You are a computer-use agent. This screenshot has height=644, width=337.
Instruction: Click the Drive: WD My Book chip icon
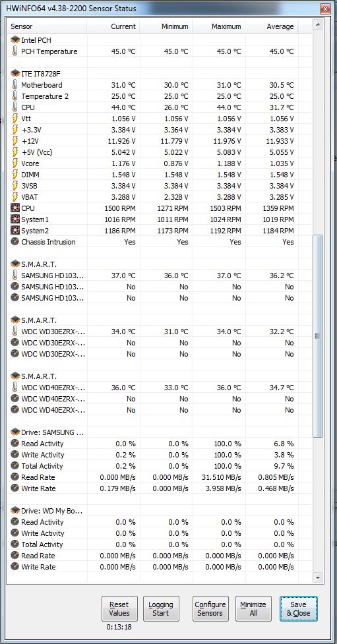[x=15, y=511]
